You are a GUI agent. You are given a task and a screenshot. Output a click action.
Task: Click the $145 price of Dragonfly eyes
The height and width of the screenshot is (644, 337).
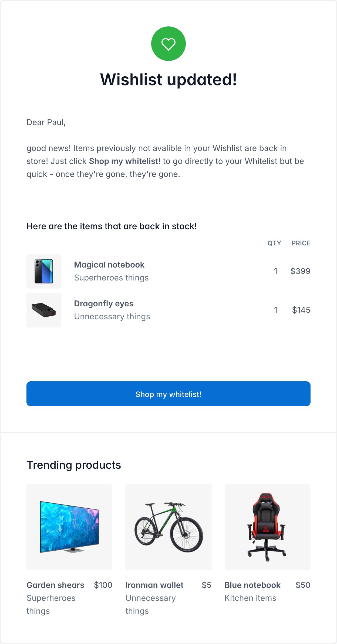click(x=301, y=310)
